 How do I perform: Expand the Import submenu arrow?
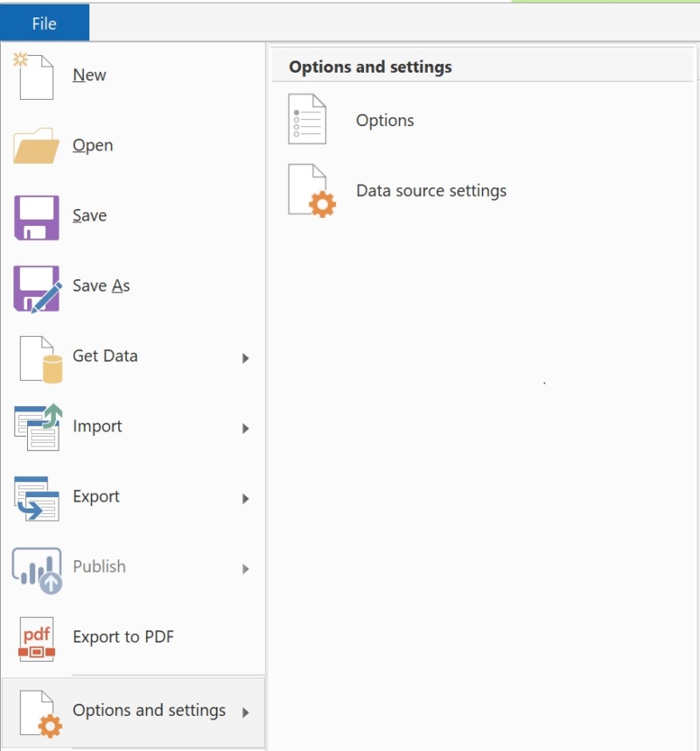tap(246, 428)
